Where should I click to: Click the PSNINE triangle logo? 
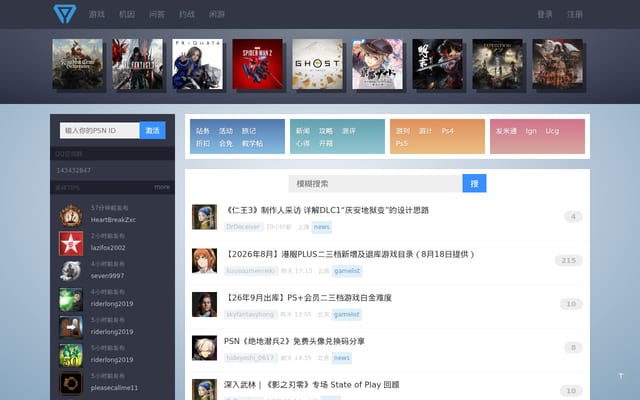tap(64, 14)
